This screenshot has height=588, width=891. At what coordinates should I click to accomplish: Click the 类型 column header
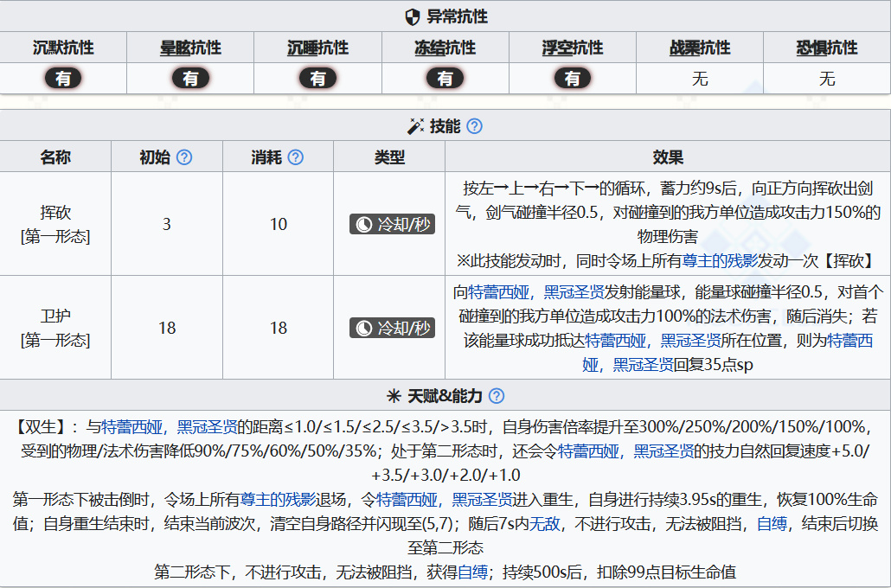[389, 157]
